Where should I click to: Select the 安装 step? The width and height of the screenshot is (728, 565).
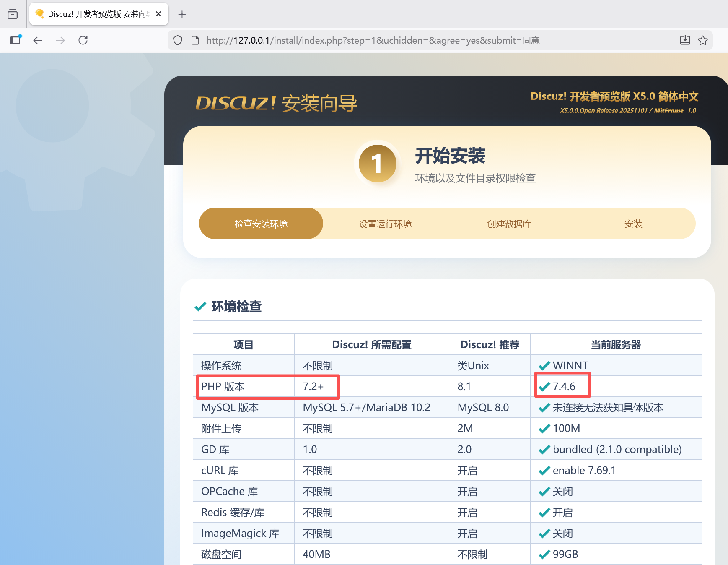633,224
